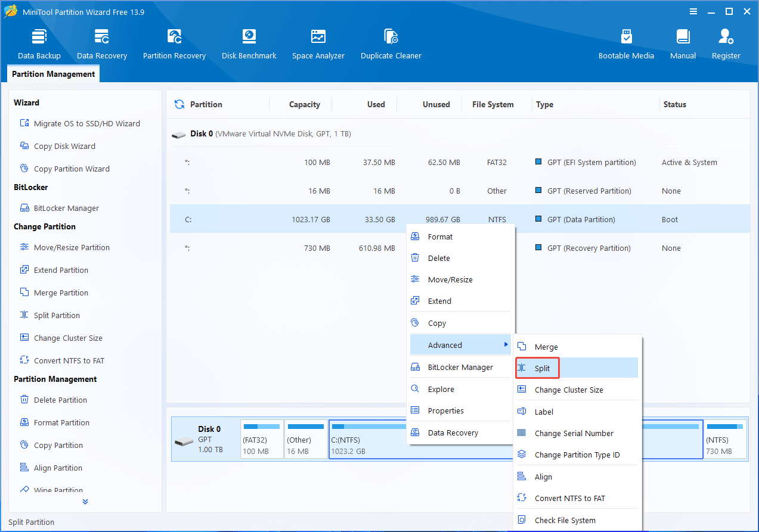Choose Extend in context menu
This screenshot has width=759, height=532.
[x=460, y=301]
